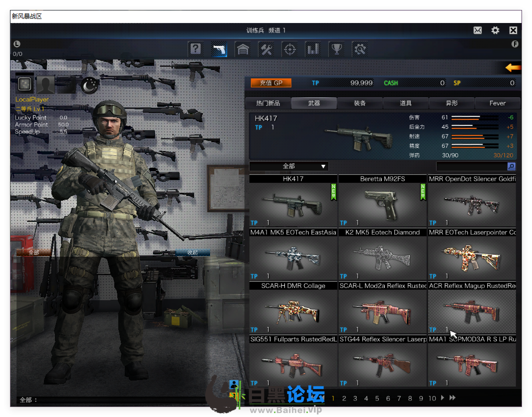The height and width of the screenshot is (417, 532).
Task: Open the bar chart statistics icon
Action: point(313,49)
